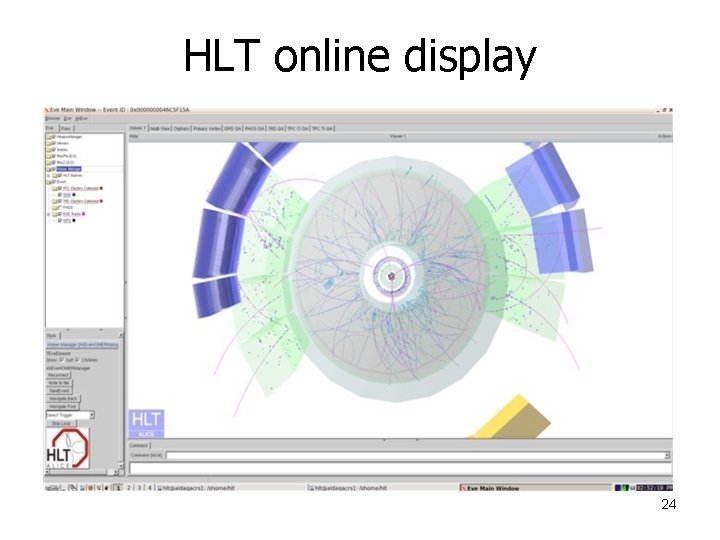Viewport: 720px width, 540px height.
Task: Open first hlt@aldaqacrs1 terminal taskbar entry
Action: (x=231, y=488)
